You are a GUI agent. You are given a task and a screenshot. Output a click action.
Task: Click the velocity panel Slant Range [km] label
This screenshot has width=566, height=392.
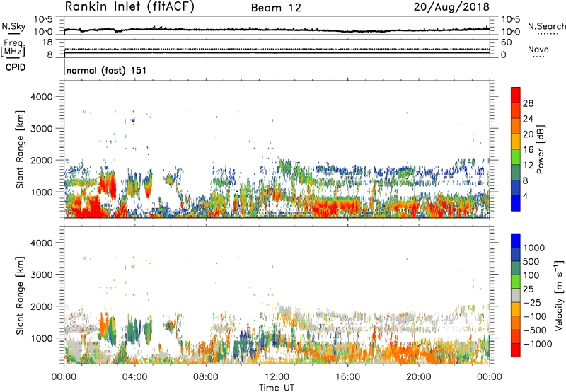(x=20, y=295)
